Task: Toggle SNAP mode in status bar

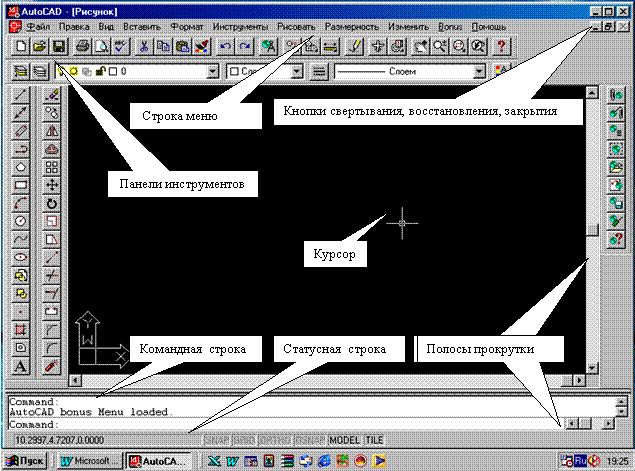Action: [x=216, y=440]
